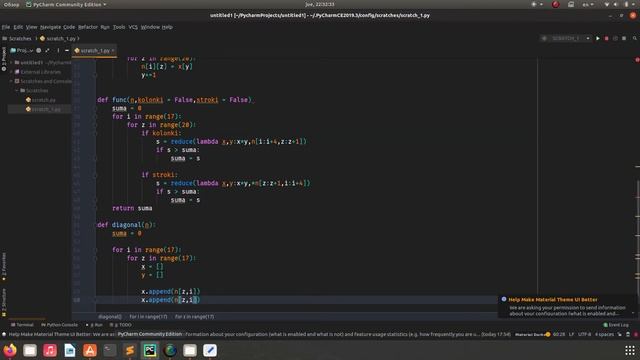Viewport: 640px width, 360px height.
Task: Click the expand-all arrows icon in Project panel
Action: pos(47,51)
